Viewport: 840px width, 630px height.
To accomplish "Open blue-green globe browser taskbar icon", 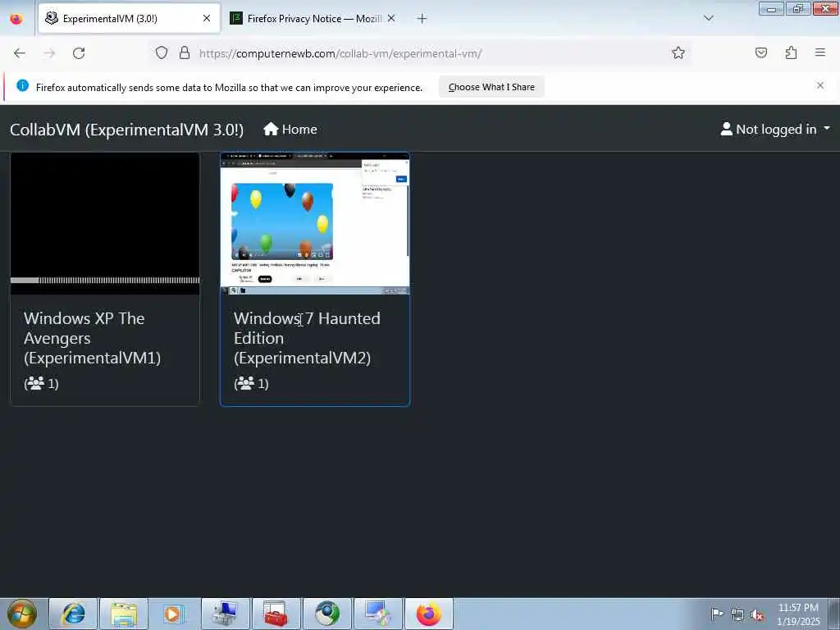I will [326, 614].
